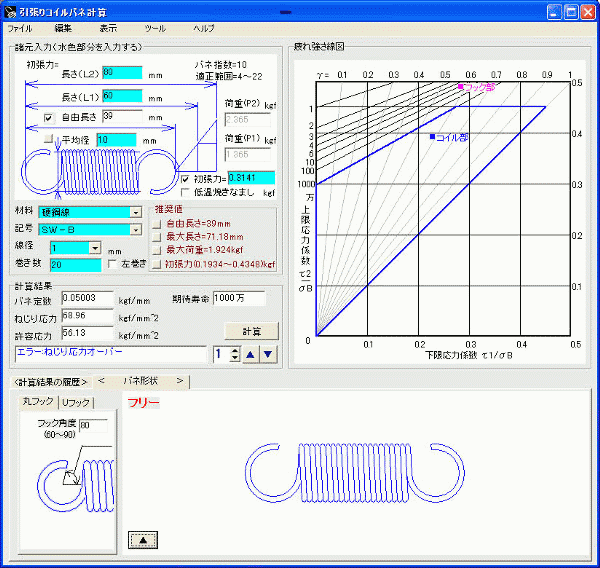The image size is (600, 568).
Task: Enable the 低温焼きなまし checkbox
Action: point(185,191)
